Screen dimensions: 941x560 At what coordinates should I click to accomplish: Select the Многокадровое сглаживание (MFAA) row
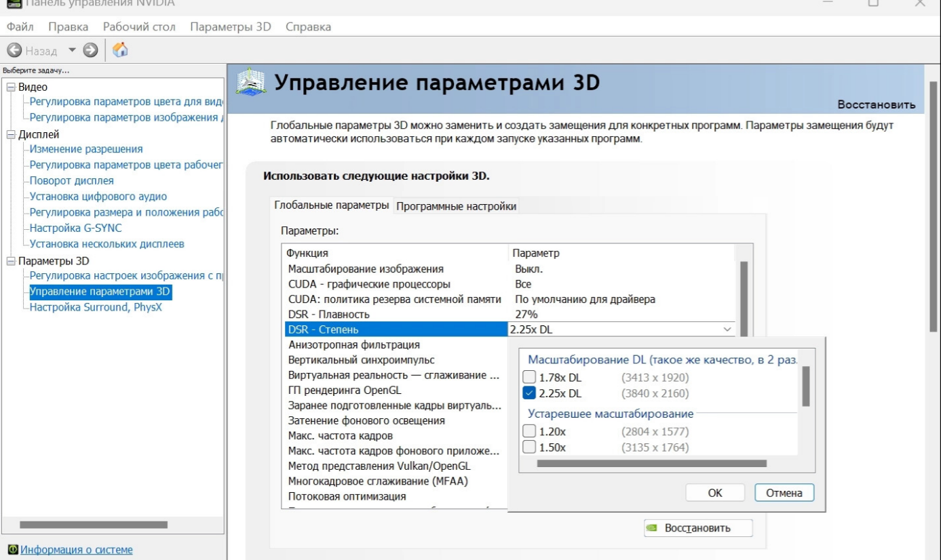click(396, 481)
